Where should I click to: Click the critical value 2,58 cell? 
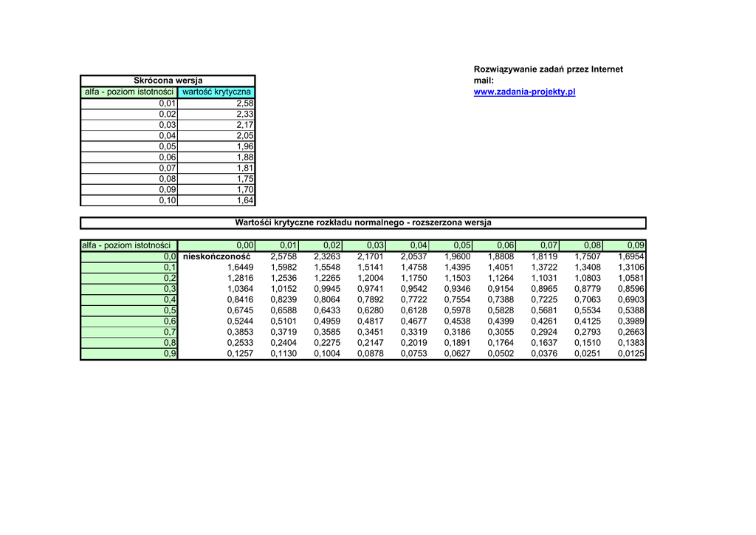(216, 103)
